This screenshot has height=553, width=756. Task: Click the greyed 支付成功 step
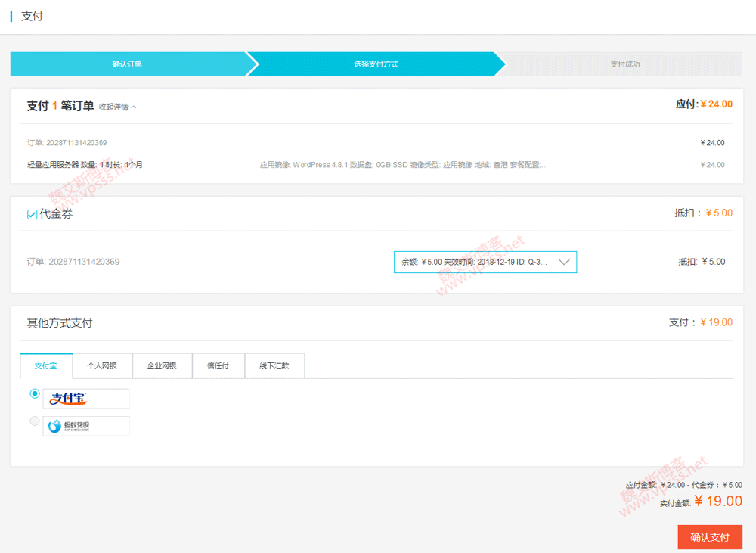[x=624, y=64]
